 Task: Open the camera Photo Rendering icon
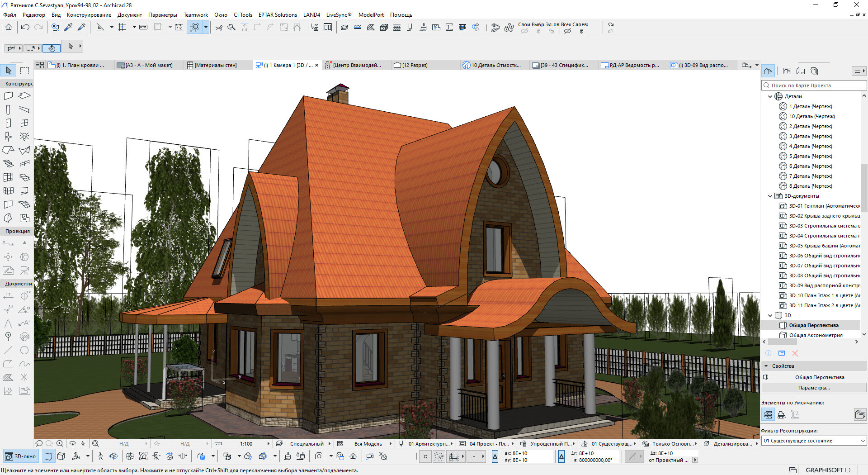coord(319,456)
